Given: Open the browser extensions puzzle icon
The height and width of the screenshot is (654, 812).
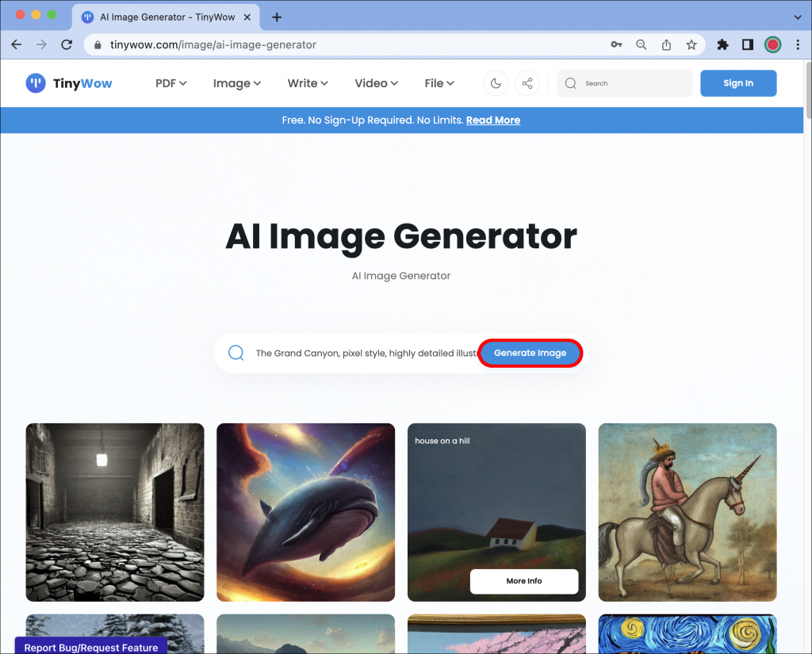Looking at the screenshot, I should point(722,44).
